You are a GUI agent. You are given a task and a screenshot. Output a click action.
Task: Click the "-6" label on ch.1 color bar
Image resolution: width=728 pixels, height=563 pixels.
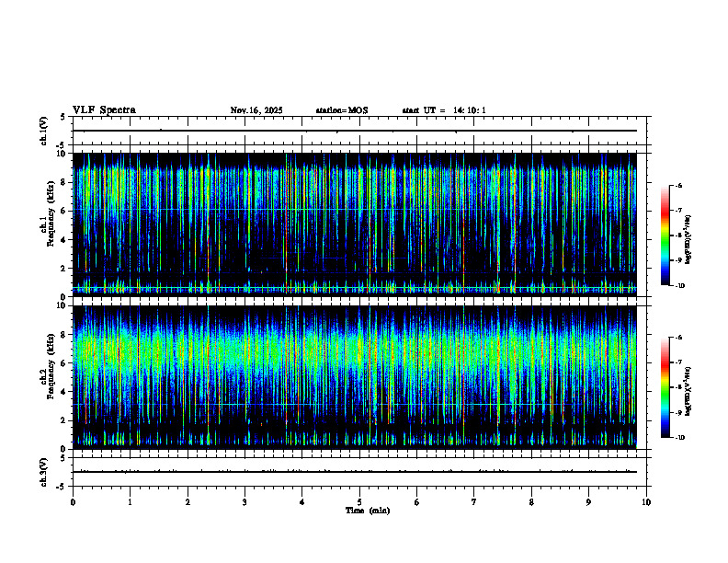click(x=678, y=185)
